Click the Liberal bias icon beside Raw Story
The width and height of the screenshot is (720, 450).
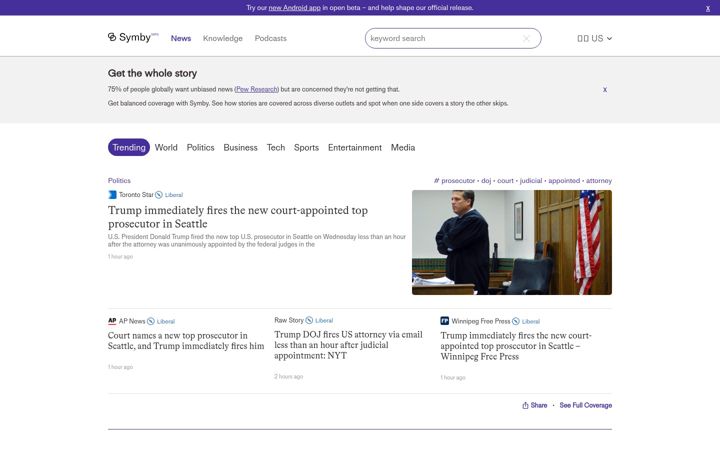309,320
